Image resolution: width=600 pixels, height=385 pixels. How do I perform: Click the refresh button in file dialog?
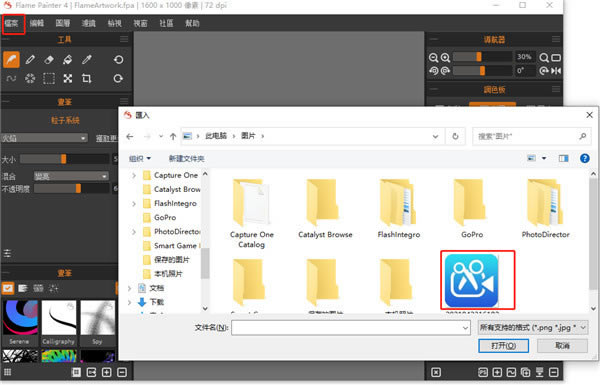coord(455,136)
